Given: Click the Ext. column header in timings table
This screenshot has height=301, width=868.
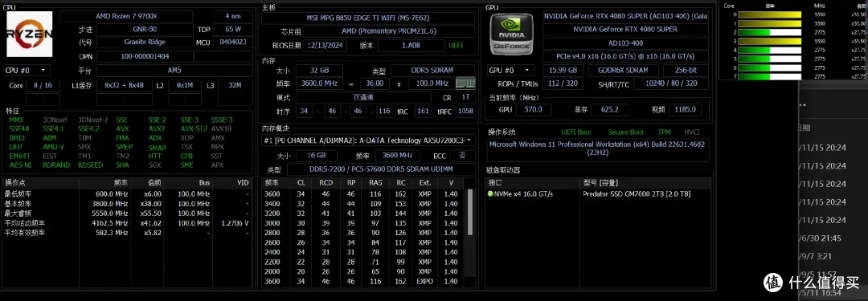Looking at the screenshot, I should (x=424, y=182).
